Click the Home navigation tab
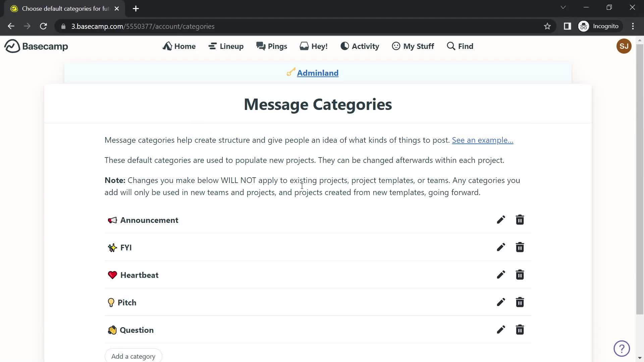The image size is (644, 362). click(x=179, y=46)
